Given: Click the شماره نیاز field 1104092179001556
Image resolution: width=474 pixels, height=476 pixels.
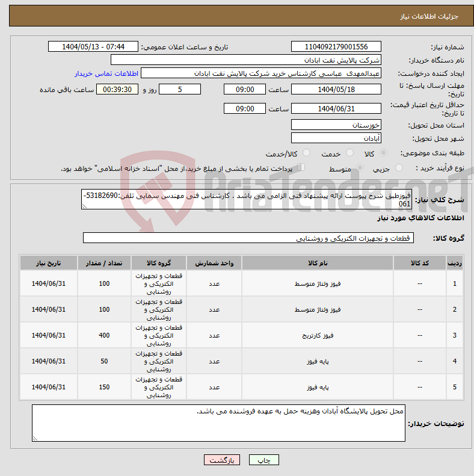Looking at the screenshot, I should [336, 47].
